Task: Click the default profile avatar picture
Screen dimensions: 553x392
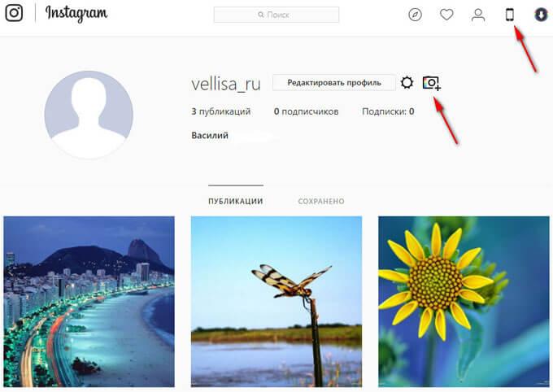Action: [x=89, y=115]
